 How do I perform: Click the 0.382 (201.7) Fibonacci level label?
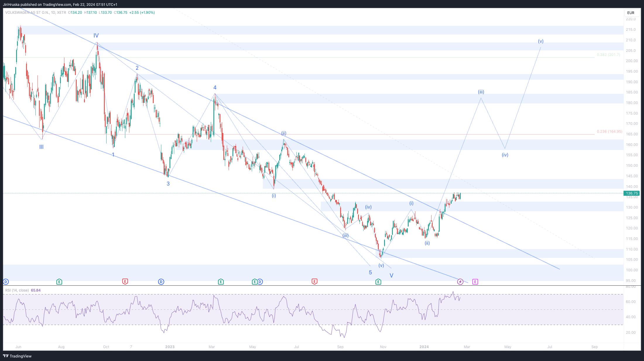click(608, 55)
